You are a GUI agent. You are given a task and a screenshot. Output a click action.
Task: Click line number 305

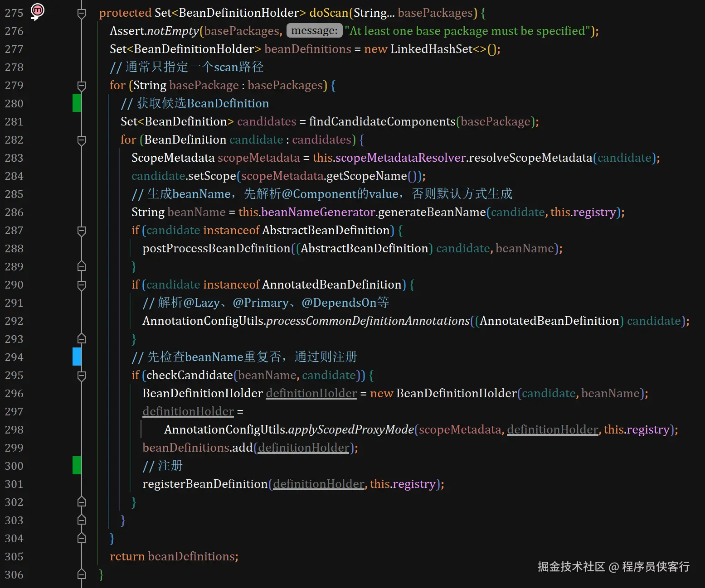coord(14,556)
